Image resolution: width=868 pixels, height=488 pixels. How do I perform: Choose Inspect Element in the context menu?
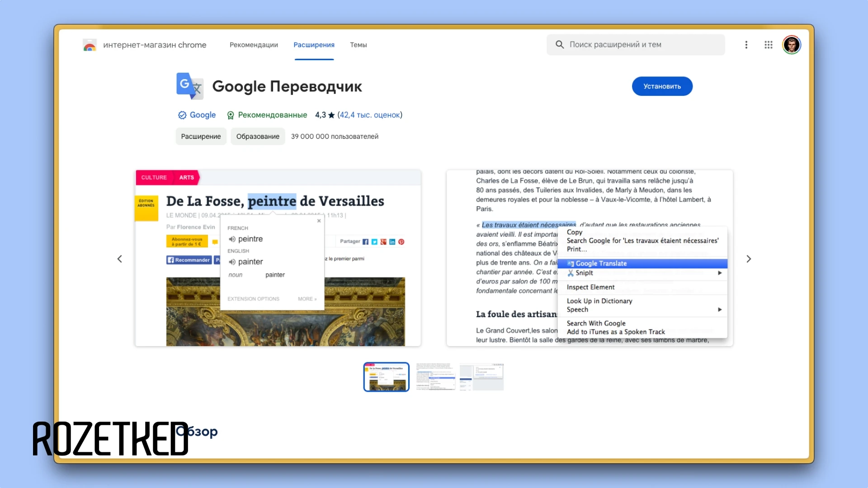[590, 287]
